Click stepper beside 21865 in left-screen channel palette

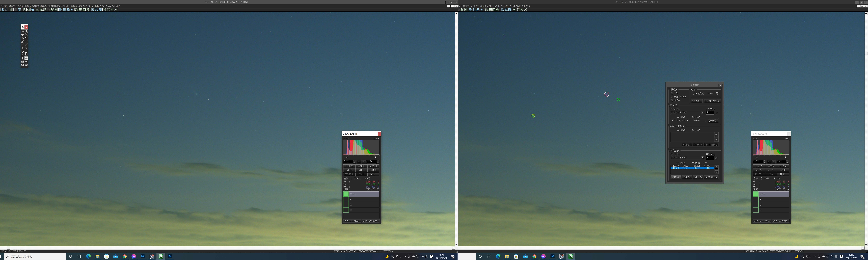[x=355, y=162]
